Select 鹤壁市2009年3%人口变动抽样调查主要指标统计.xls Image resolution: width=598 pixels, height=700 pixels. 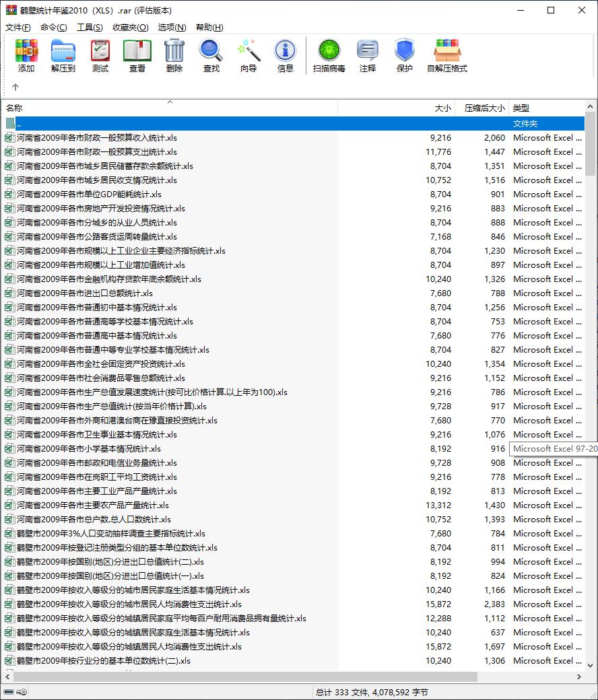point(111,534)
